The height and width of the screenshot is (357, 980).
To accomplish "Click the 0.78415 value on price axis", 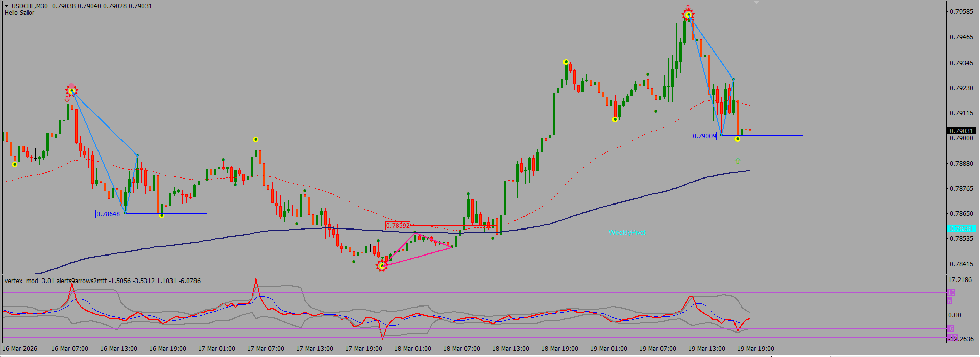I will click(x=962, y=264).
